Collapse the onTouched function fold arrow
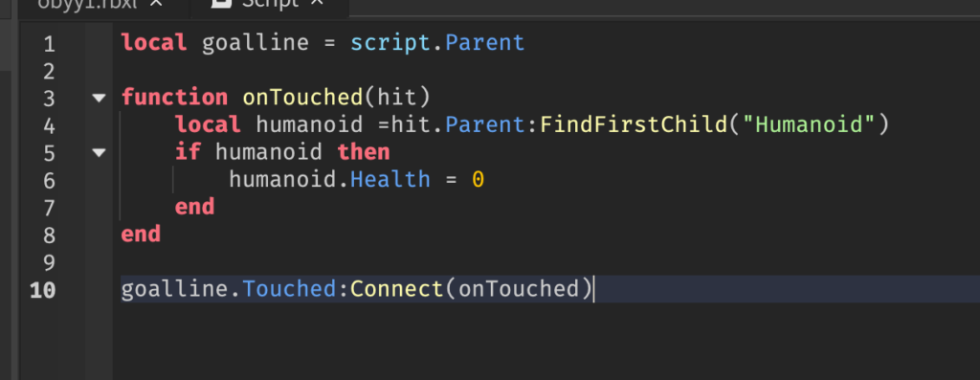The width and height of the screenshot is (980, 380). pyautogui.click(x=99, y=98)
